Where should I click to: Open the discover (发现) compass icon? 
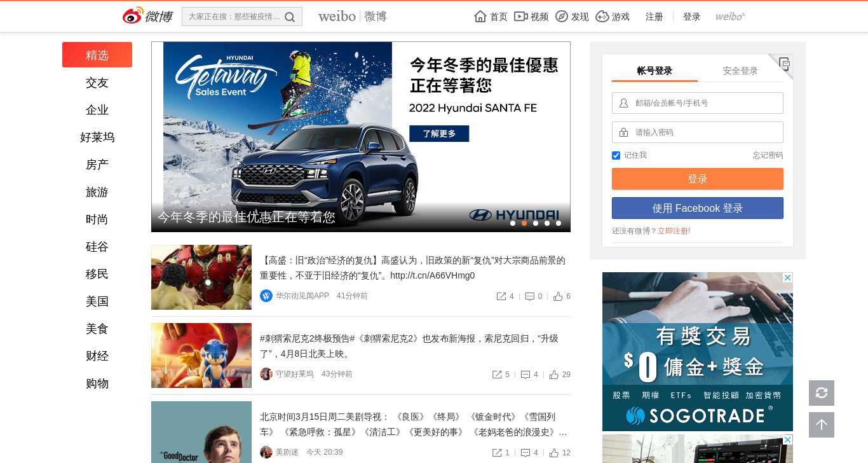pyautogui.click(x=562, y=17)
